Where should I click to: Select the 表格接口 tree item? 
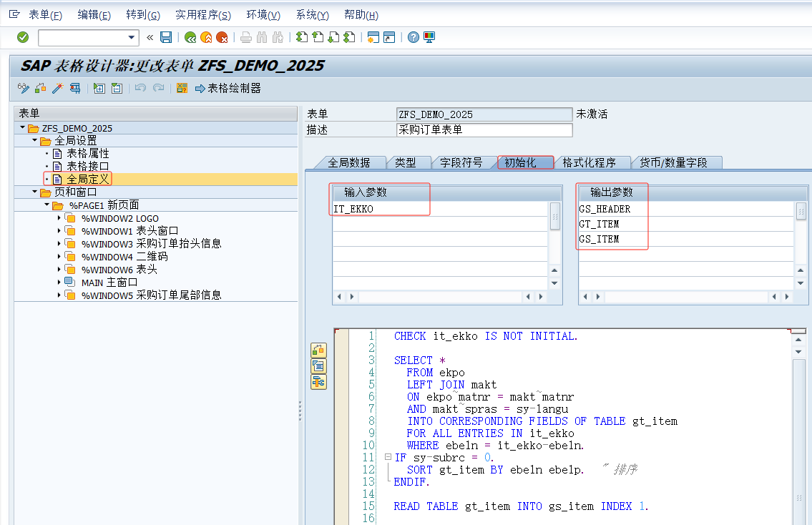[x=87, y=166]
